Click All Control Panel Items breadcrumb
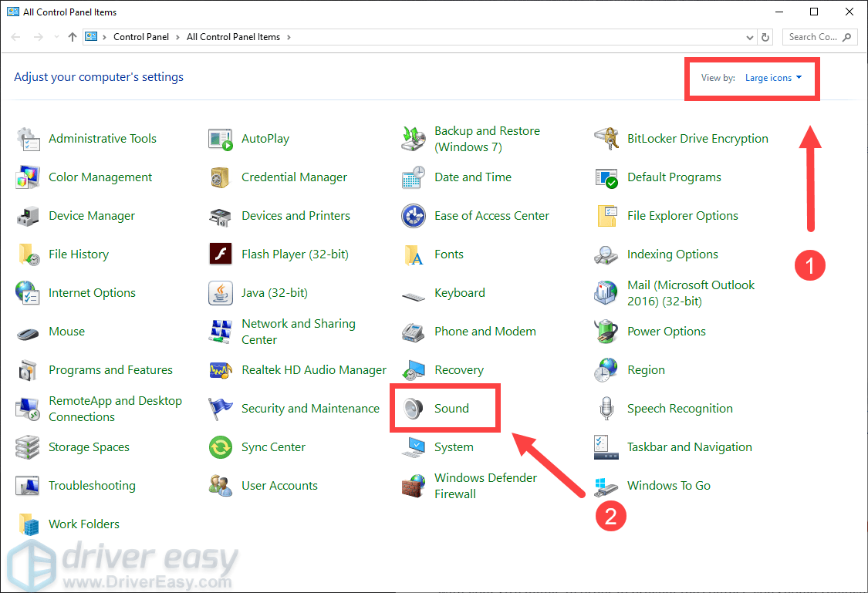The width and height of the screenshot is (868, 593). coord(233,37)
